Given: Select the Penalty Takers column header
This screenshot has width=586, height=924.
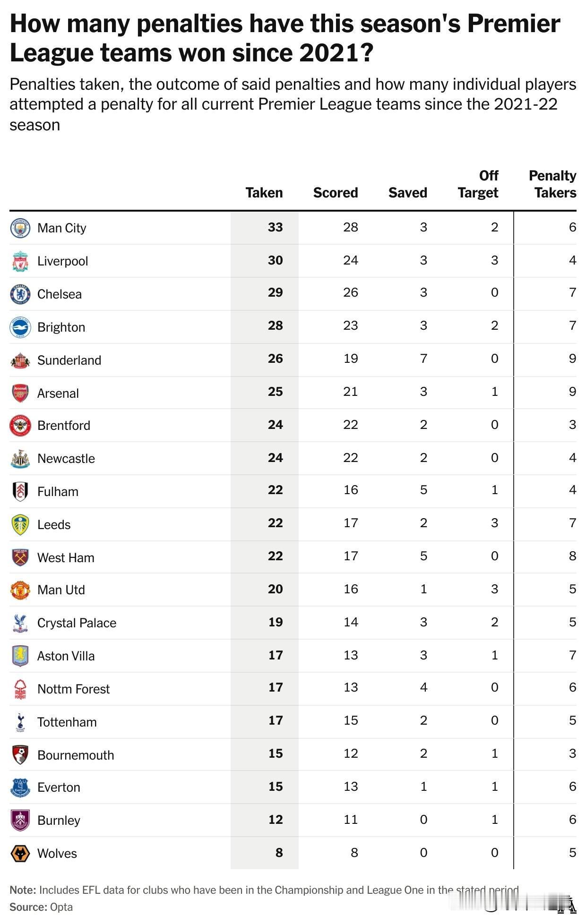Looking at the screenshot, I should click(552, 184).
